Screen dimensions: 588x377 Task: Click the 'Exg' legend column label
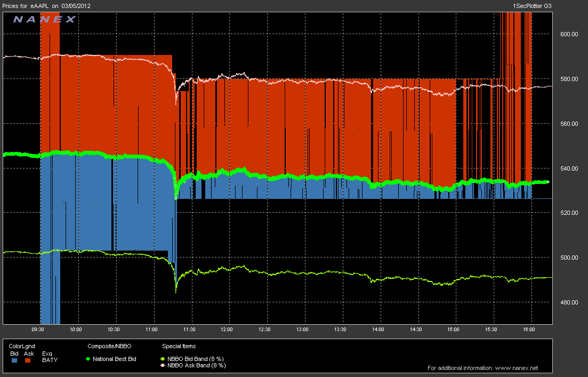coord(47,354)
